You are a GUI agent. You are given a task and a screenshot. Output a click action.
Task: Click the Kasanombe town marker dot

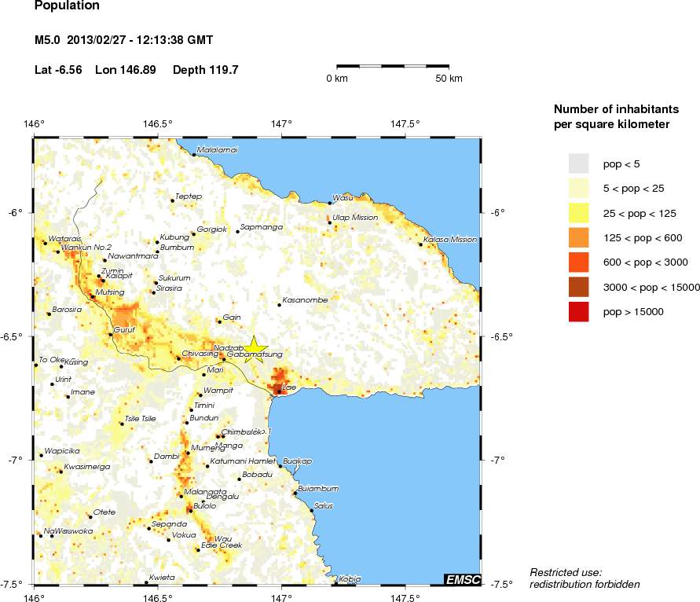[279, 304]
